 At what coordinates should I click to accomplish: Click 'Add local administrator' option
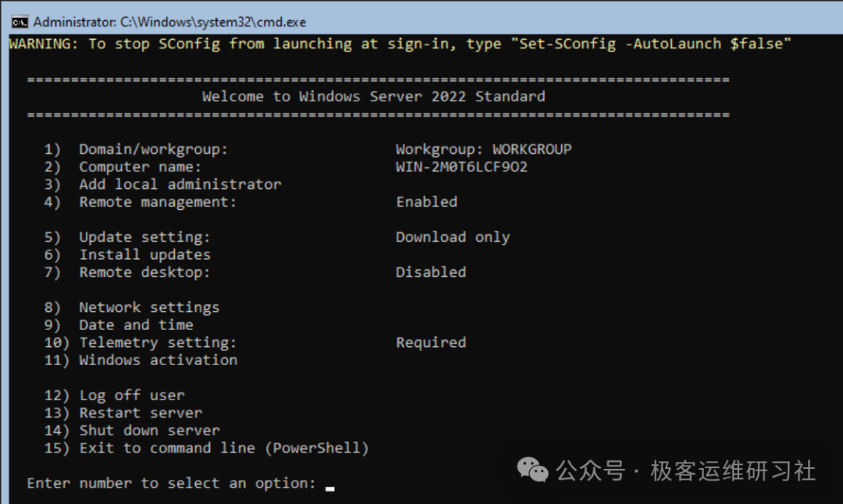click(180, 184)
